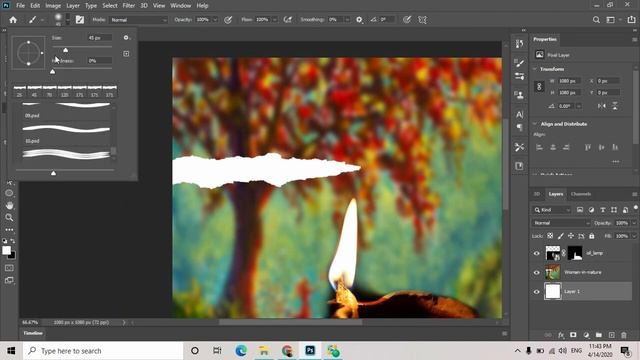This screenshot has height=360, width=640.
Task: Open the layer blend mode Normal dropdown
Action: [x=561, y=223]
